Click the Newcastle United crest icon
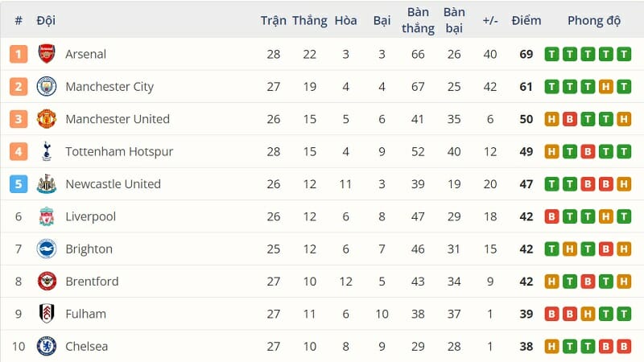The image size is (644, 362). [47, 184]
